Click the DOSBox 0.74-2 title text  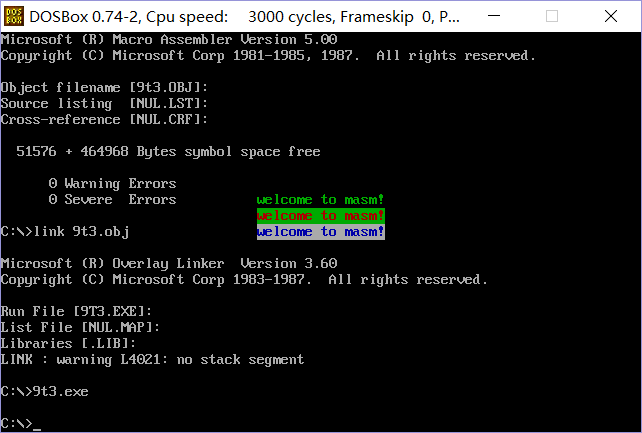(244, 17)
